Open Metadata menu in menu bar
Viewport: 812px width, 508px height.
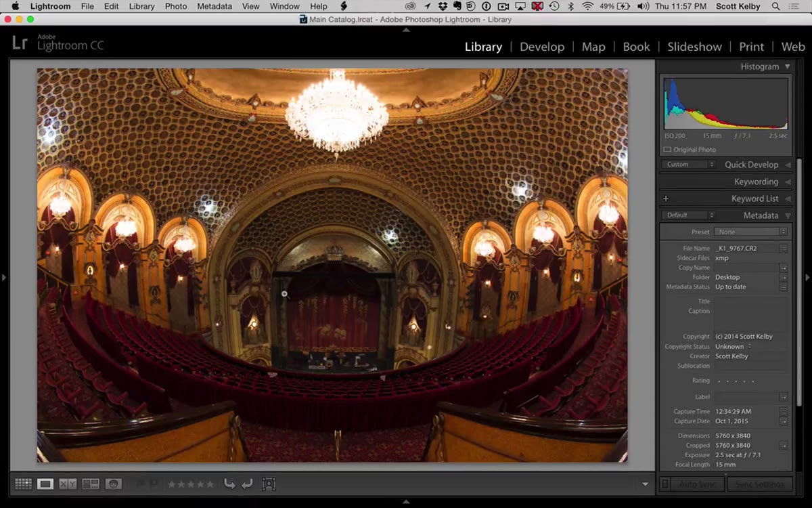pyautogui.click(x=215, y=6)
